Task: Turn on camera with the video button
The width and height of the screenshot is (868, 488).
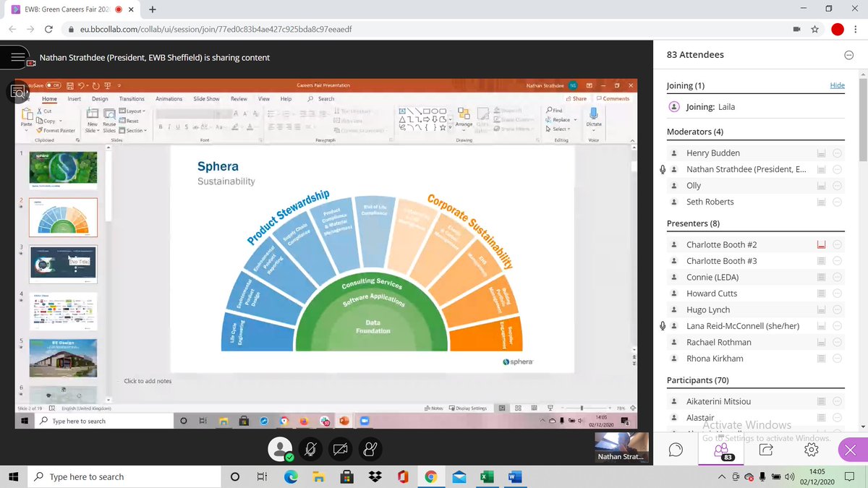Action: (340, 449)
